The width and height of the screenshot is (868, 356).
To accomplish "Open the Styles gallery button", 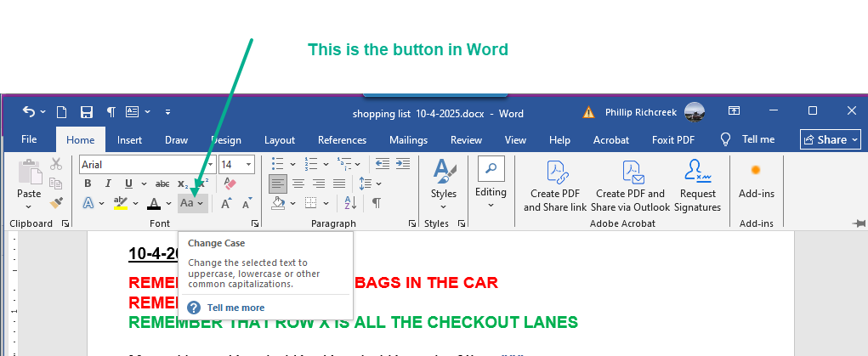I will (x=444, y=185).
